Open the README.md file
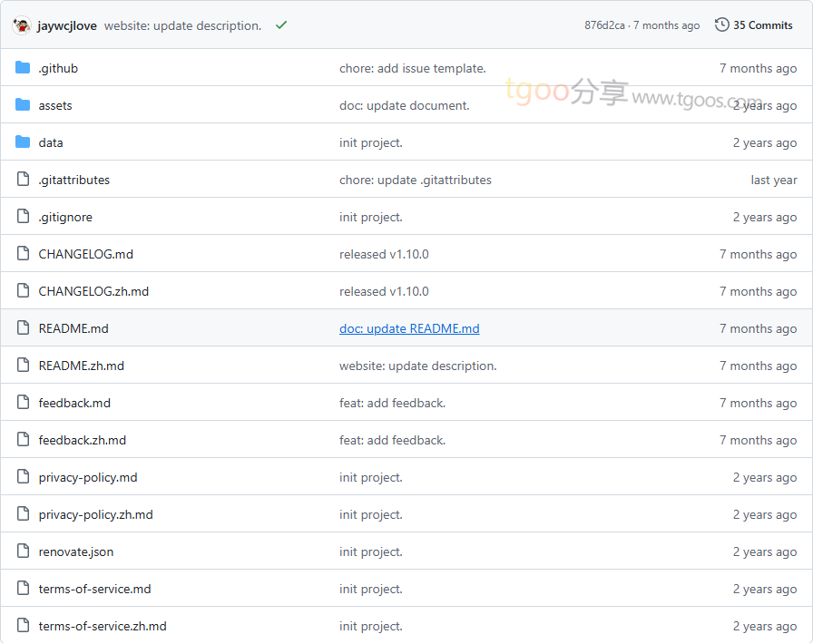 pos(73,328)
